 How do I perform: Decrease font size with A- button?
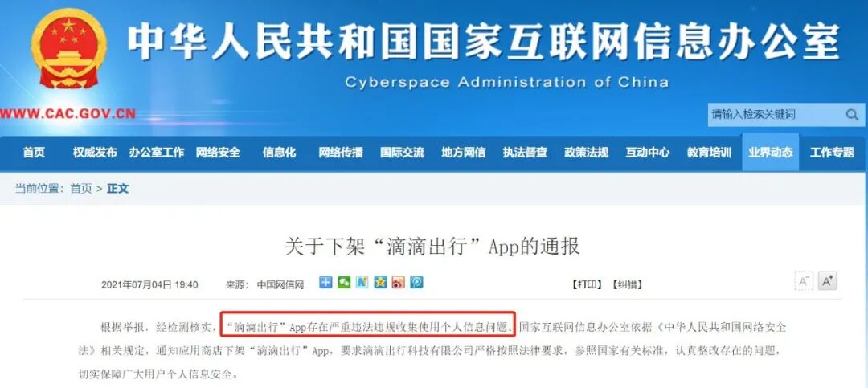coord(804,281)
